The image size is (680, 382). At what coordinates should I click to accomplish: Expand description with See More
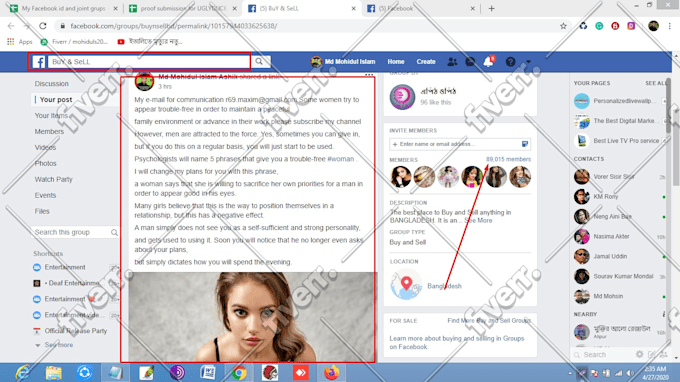click(478, 221)
